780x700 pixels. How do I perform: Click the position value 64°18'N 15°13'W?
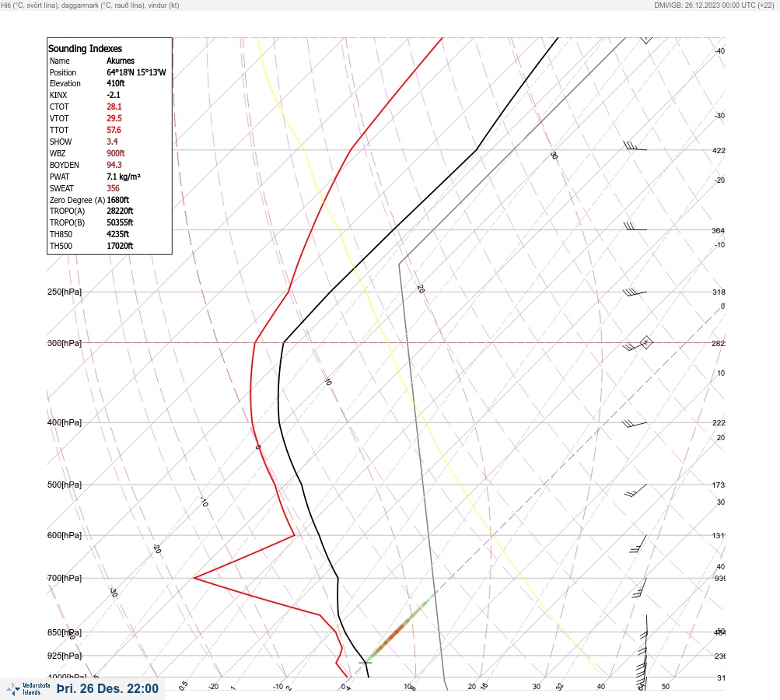coord(136,72)
